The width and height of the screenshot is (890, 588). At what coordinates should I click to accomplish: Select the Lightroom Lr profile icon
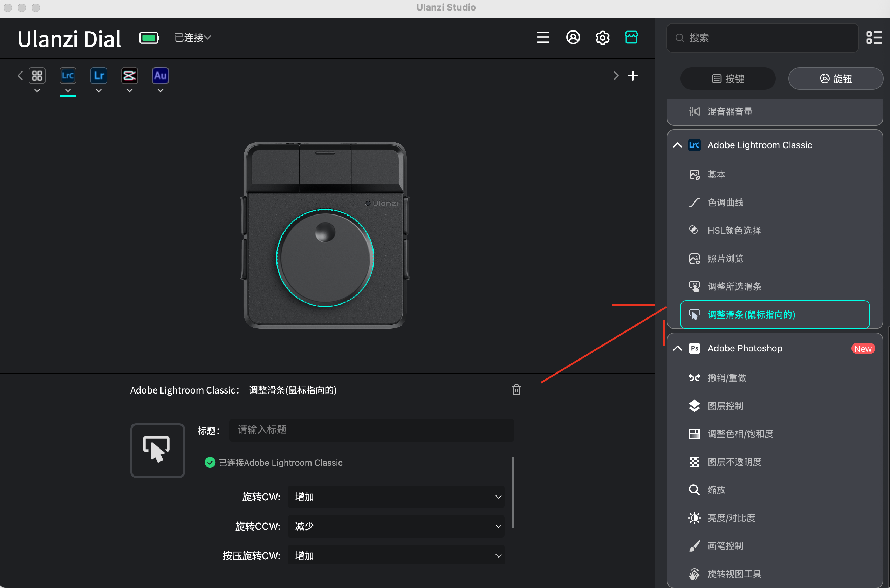point(98,76)
